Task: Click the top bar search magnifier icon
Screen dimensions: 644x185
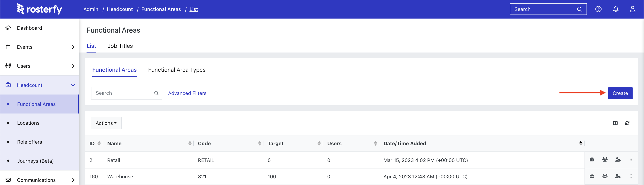Action: [x=580, y=9]
